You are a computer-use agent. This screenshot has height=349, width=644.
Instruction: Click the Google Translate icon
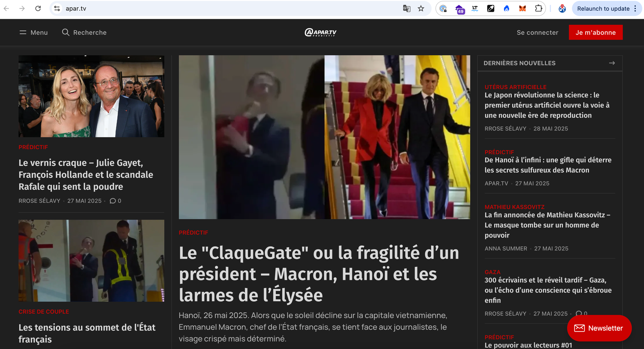407,9
